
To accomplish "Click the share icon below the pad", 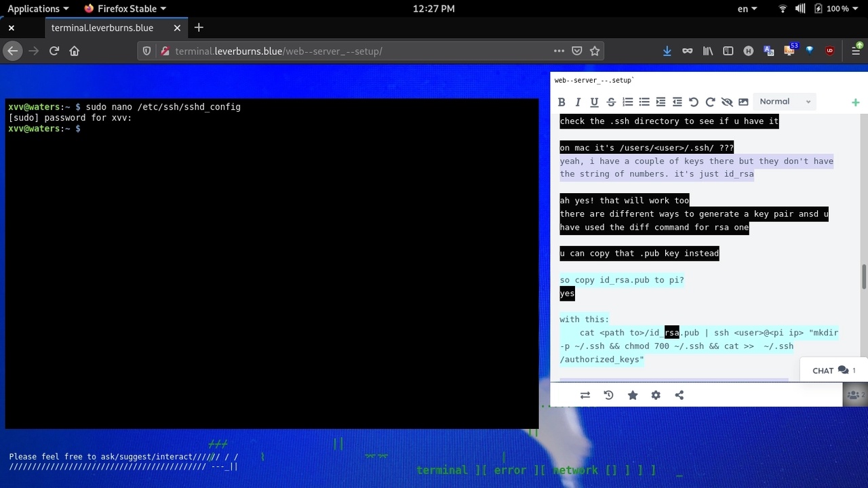I will coord(679,395).
